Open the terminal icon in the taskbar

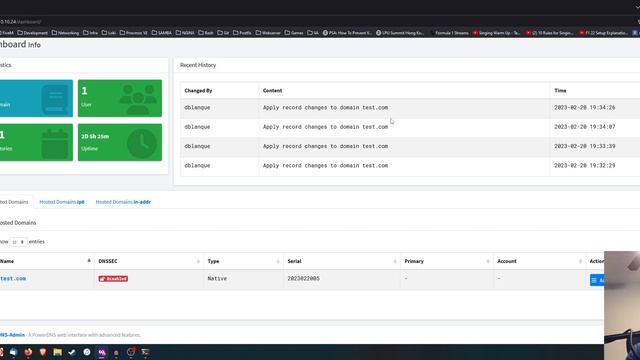[145, 352]
